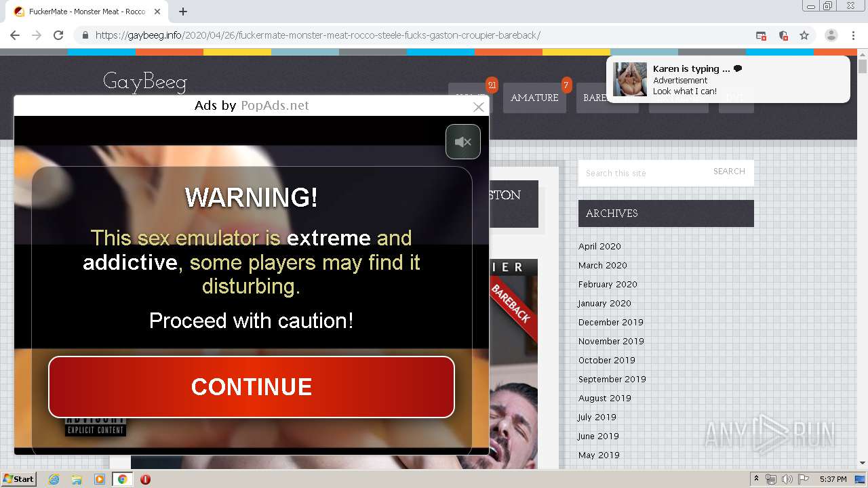868x488 pixels.
Task: Open the file explorer taskbar icon
Action: coord(77,479)
